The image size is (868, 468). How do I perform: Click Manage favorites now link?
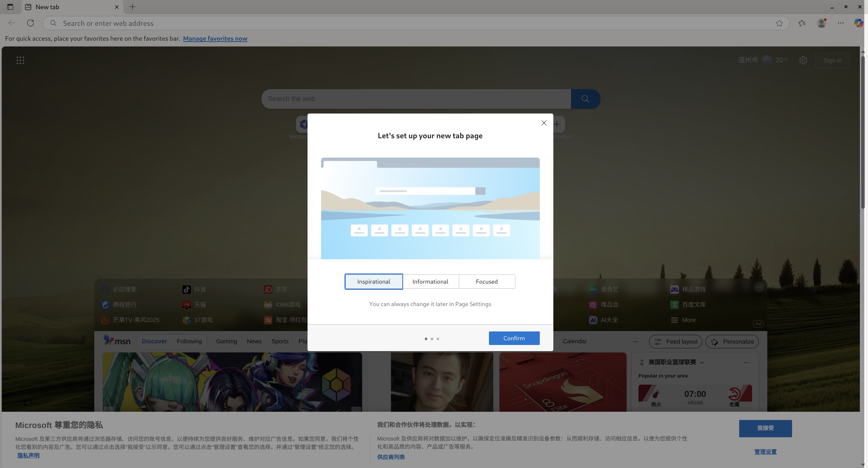pyautogui.click(x=215, y=39)
